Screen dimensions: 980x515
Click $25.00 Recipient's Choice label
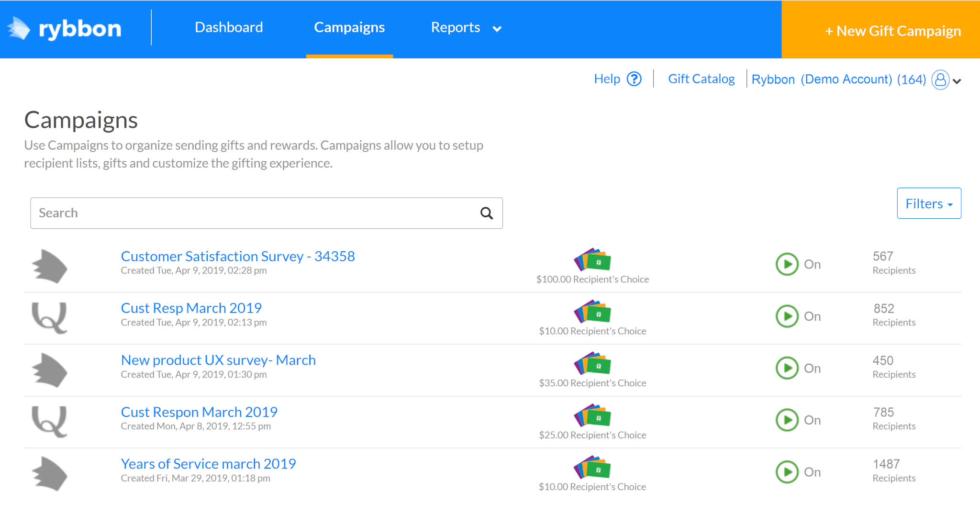[592, 435]
